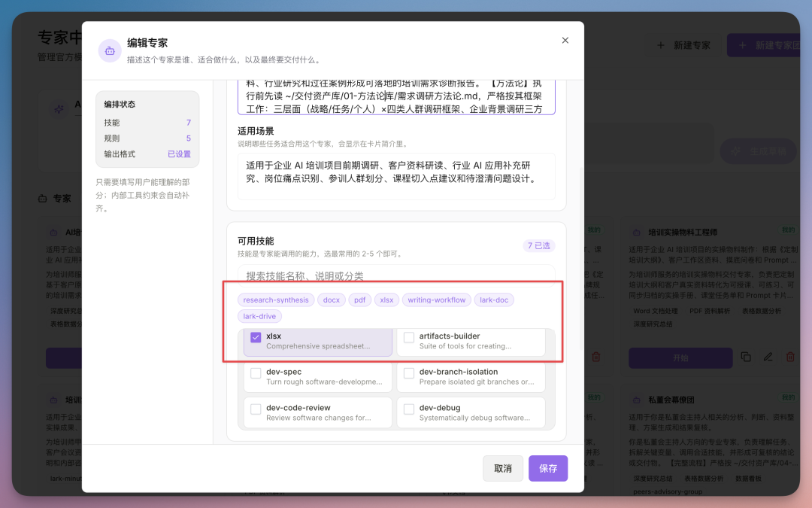
Task: Click 新建专家 in background page
Action: pos(683,46)
